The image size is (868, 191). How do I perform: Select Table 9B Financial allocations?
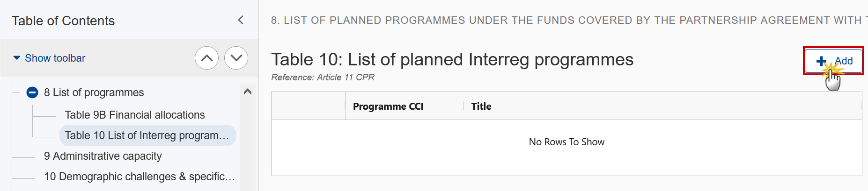[x=135, y=115]
